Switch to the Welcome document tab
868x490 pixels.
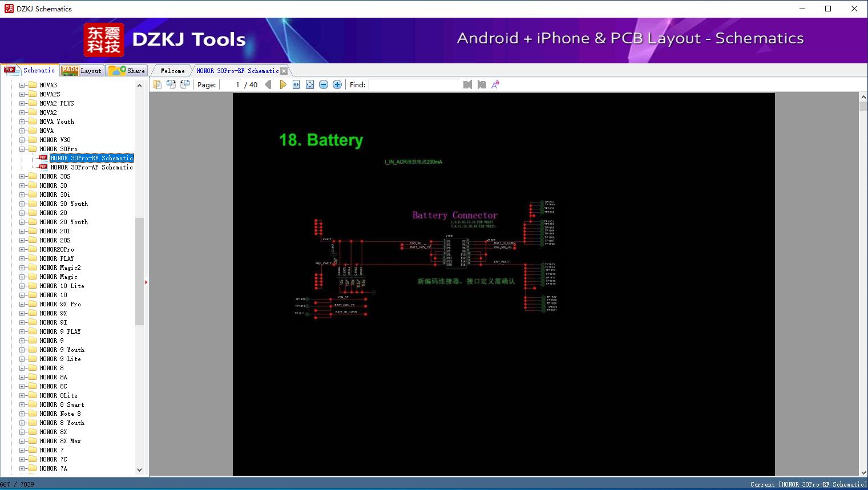coord(172,71)
